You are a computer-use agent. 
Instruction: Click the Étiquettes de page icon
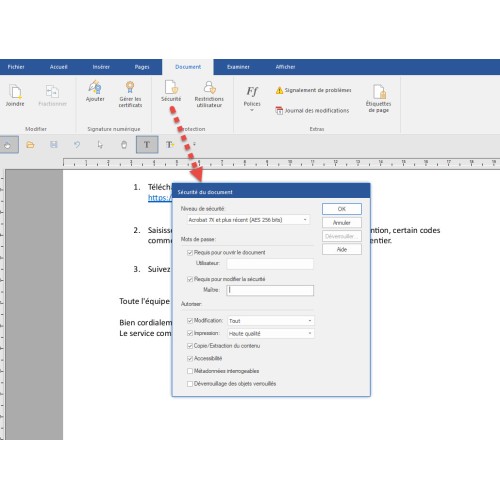(379, 92)
